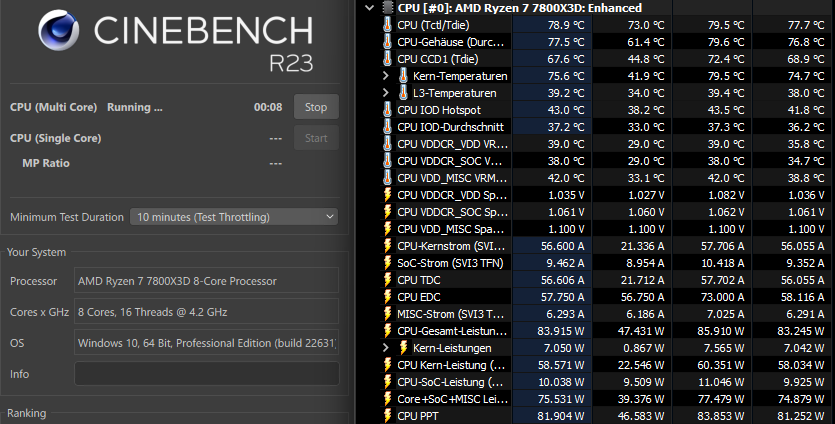Select the CPU IOD Hotspot sensor row
The height and width of the screenshot is (424, 835).
[x=607, y=110]
